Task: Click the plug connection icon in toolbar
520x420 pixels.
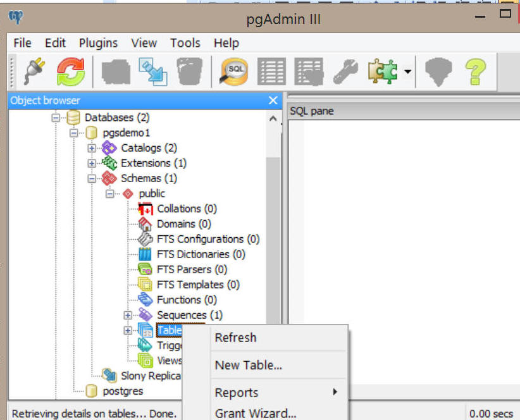Action: (35, 71)
